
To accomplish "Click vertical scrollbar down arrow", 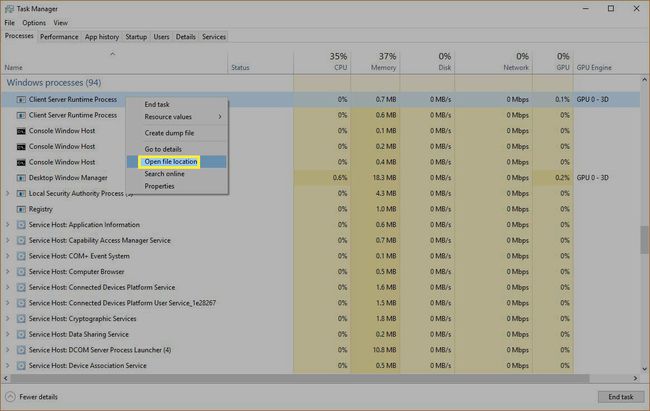I will (645, 369).
